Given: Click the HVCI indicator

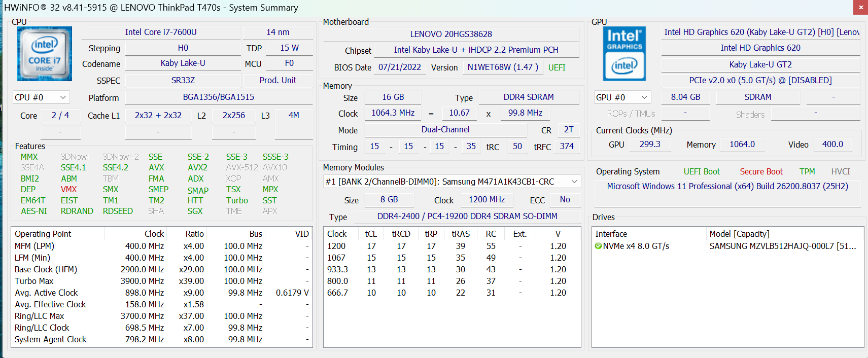Looking at the screenshot, I should 841,172.
